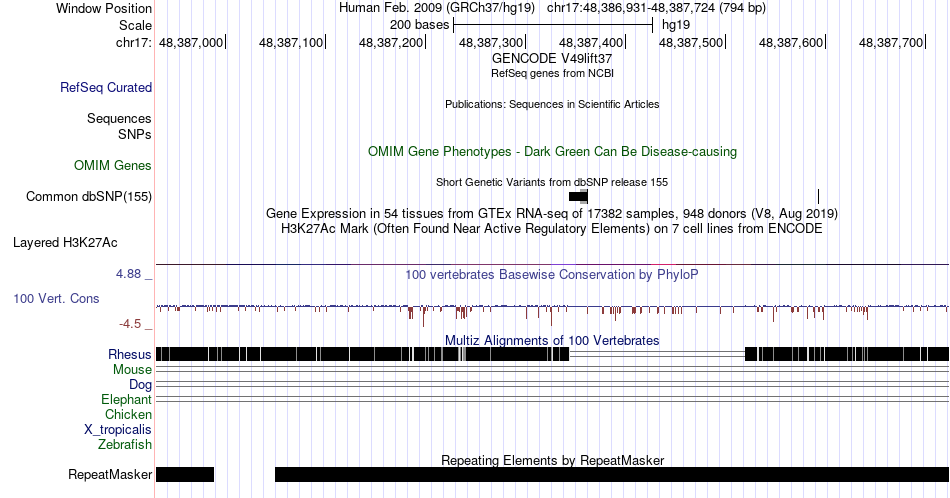Image resolution: width=950 pixels, height=498 pixels.
Task: Click the Sequences track label
Action: tap(119, 118)
